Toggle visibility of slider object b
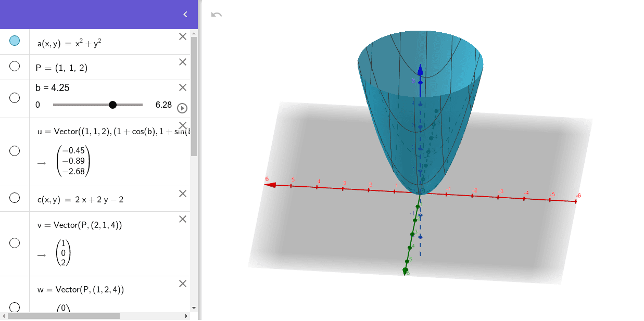This screenshot has height=321, width=644. coord(15,97)
